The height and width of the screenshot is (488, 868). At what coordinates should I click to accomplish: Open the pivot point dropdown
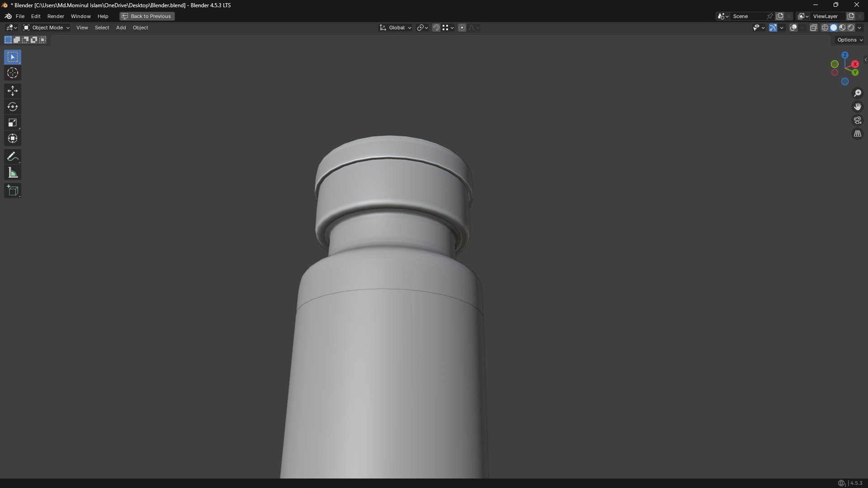click(423, 28)
